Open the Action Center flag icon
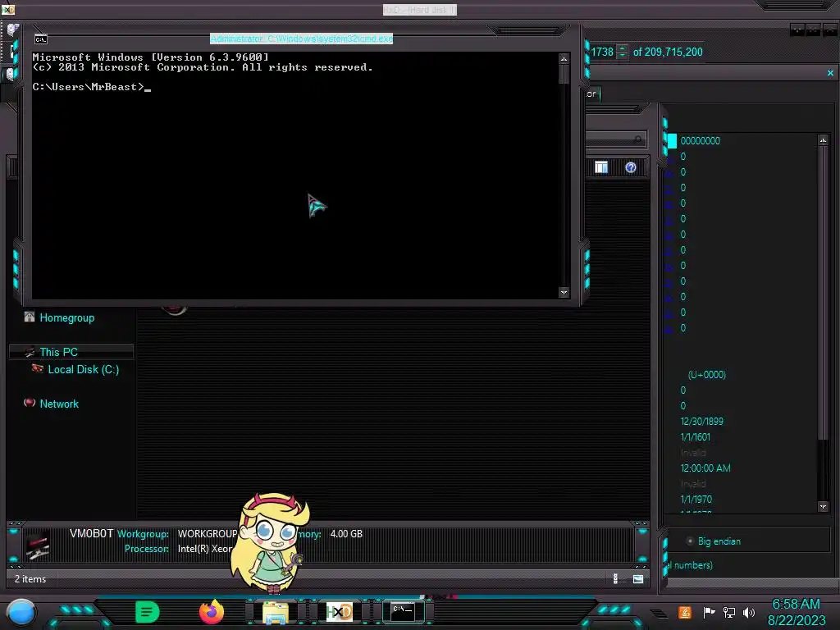Viewport: 840px width, 630px height. (709, 612)
